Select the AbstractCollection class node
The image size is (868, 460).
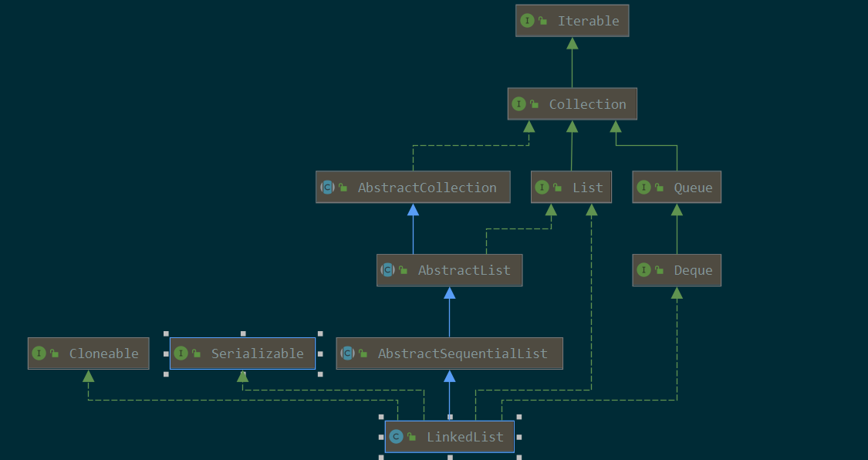[413, 187]
